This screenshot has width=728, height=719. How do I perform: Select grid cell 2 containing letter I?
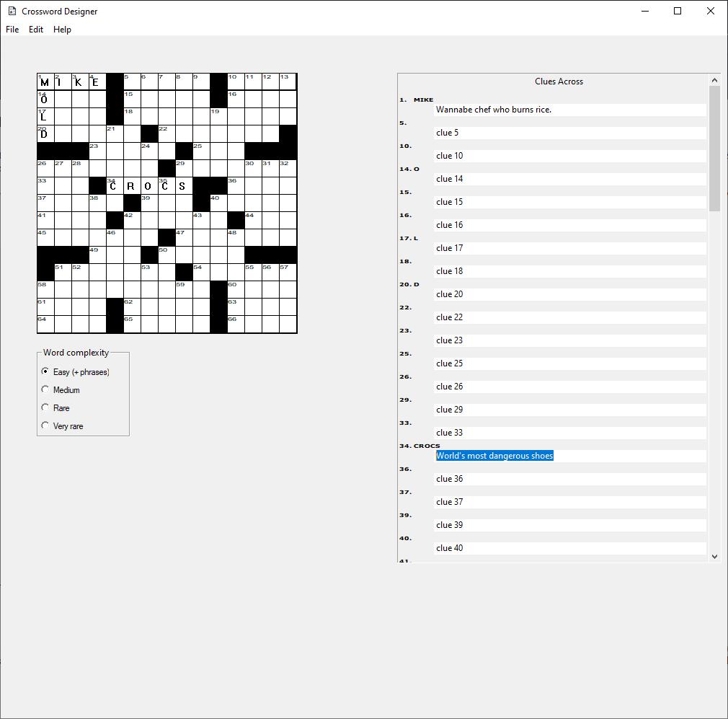tap(63, 81)
